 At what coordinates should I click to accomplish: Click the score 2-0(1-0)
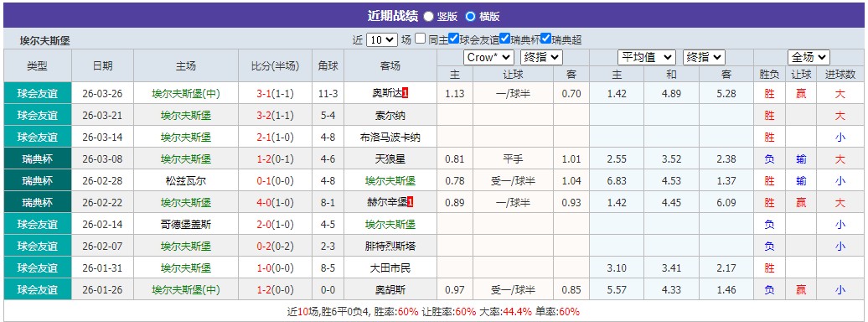275,225
